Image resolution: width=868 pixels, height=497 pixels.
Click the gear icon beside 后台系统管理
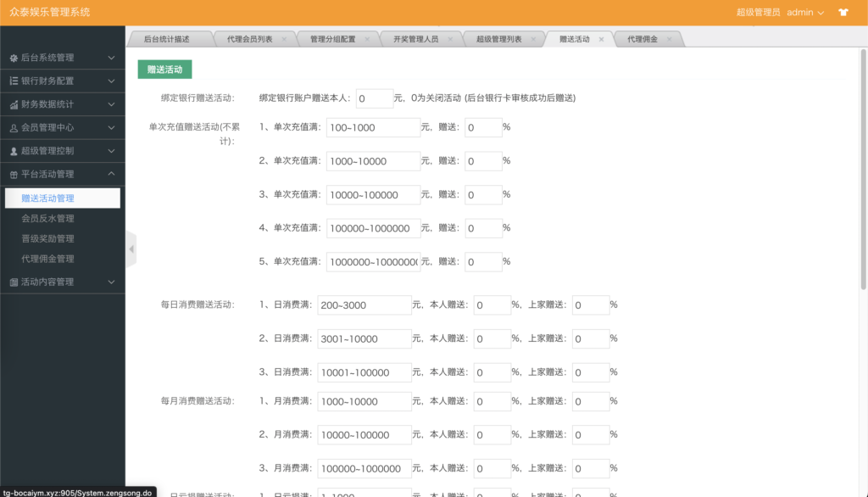click(14, 58)
